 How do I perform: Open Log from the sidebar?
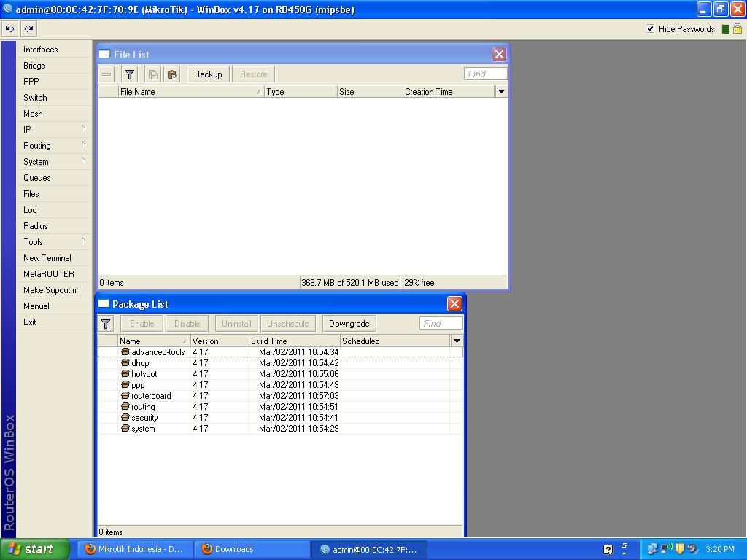tap(54, 210)
